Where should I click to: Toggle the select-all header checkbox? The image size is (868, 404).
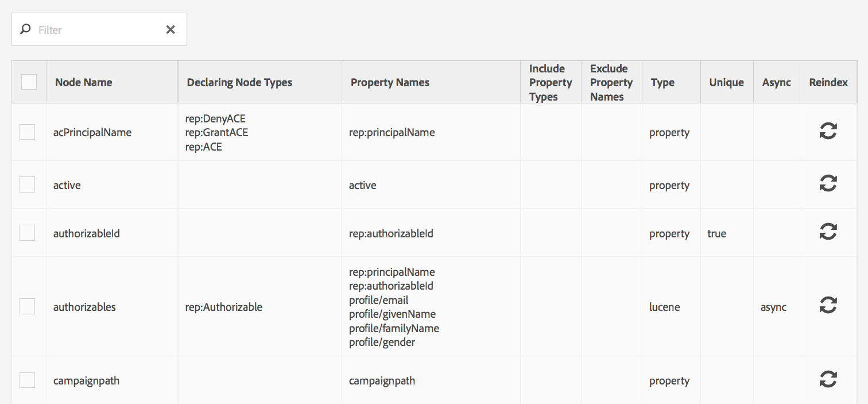pos(29,82)
